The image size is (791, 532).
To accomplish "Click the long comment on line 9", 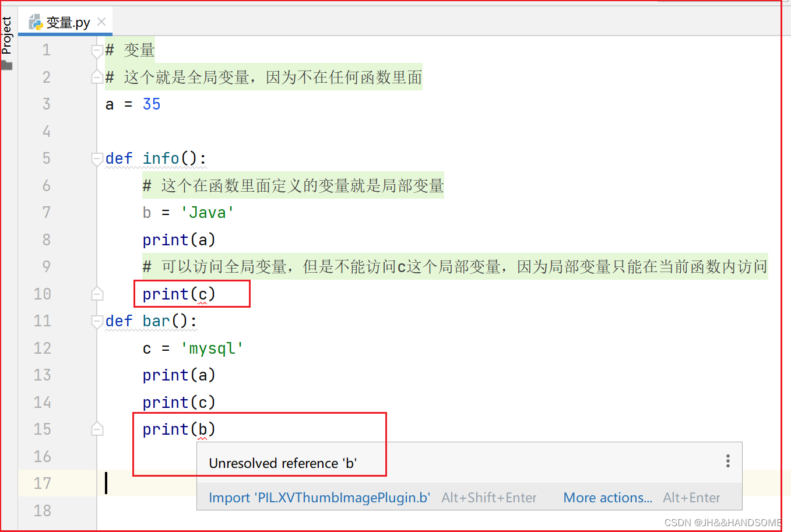I will pos(455,267).
